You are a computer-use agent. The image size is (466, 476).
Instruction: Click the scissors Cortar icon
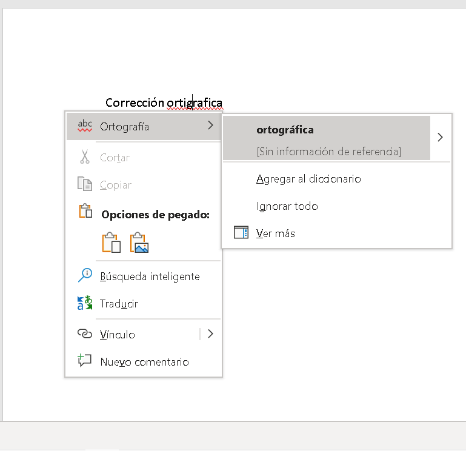click(x=85, y=157)
